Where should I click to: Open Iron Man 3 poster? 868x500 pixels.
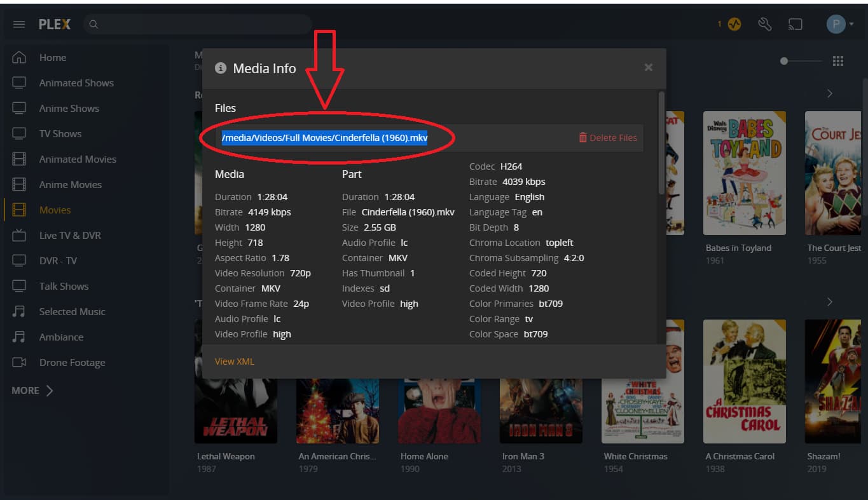[541, 411]
